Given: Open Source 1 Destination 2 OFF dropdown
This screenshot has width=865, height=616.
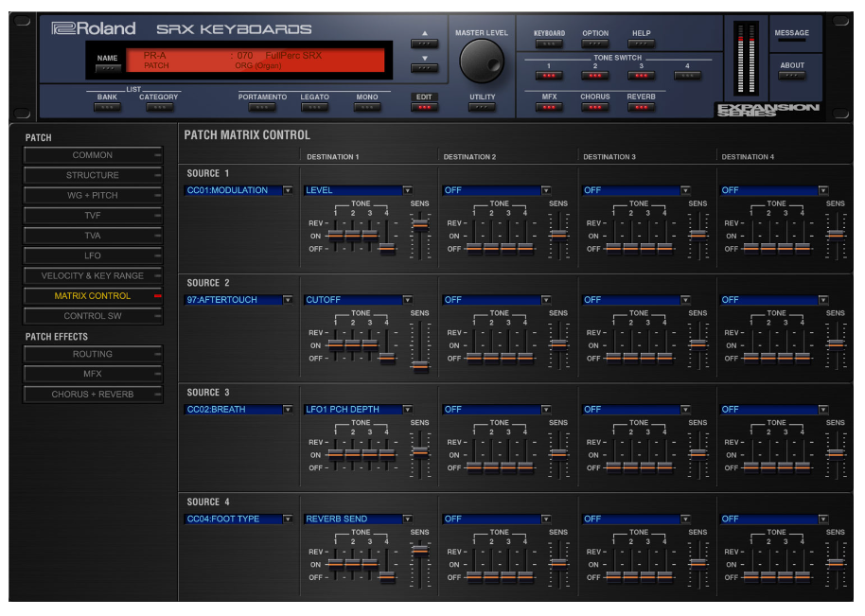Looking at the screenshot, I should point(497,190).
